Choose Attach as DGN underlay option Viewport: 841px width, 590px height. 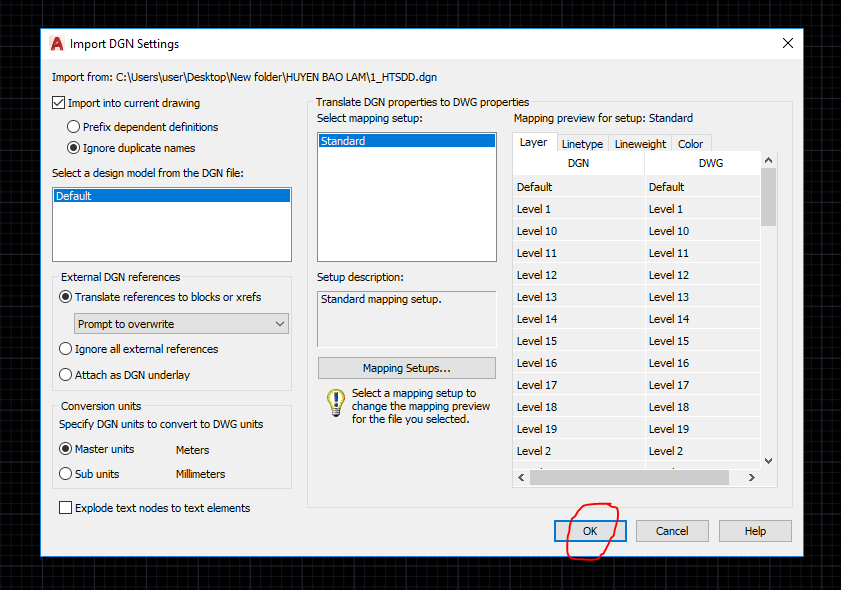point(66,375)
